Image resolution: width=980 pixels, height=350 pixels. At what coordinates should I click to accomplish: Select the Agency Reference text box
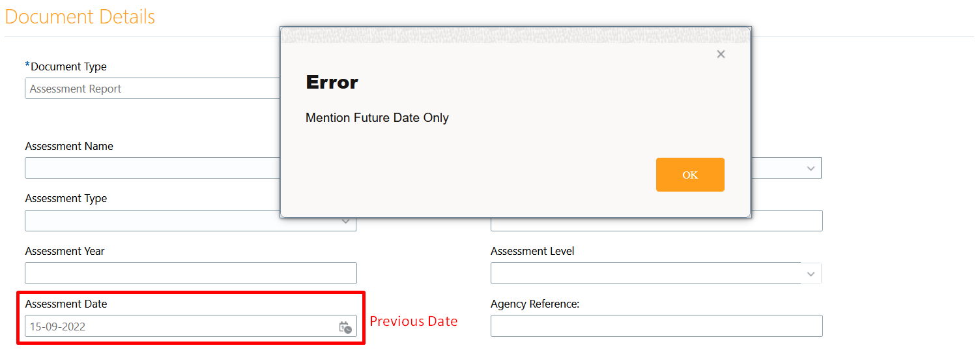[657, 326]
